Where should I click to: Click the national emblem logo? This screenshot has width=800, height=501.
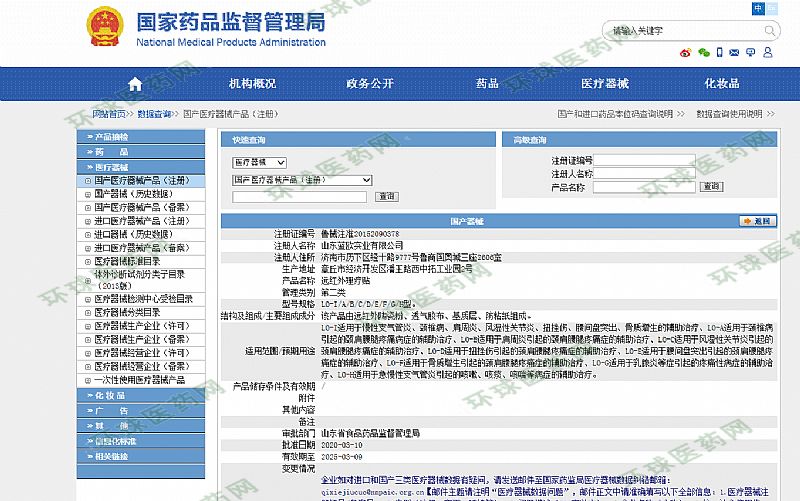pyautogui.click(x=103, y=26)
